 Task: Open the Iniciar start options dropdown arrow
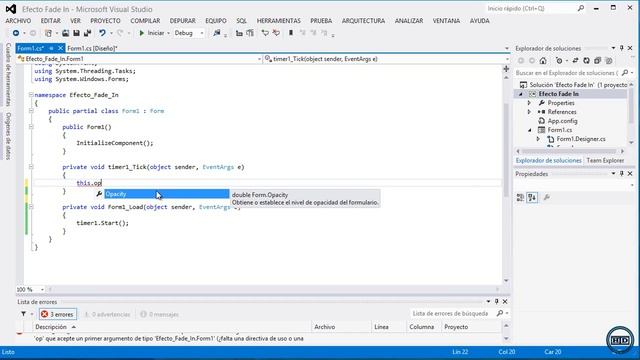(x=168, y=33)
